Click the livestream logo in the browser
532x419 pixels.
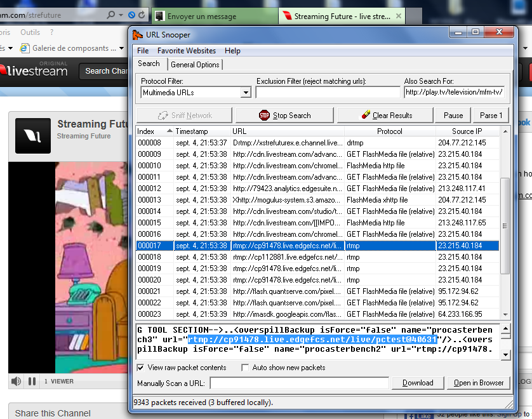[x=34, y=70]
